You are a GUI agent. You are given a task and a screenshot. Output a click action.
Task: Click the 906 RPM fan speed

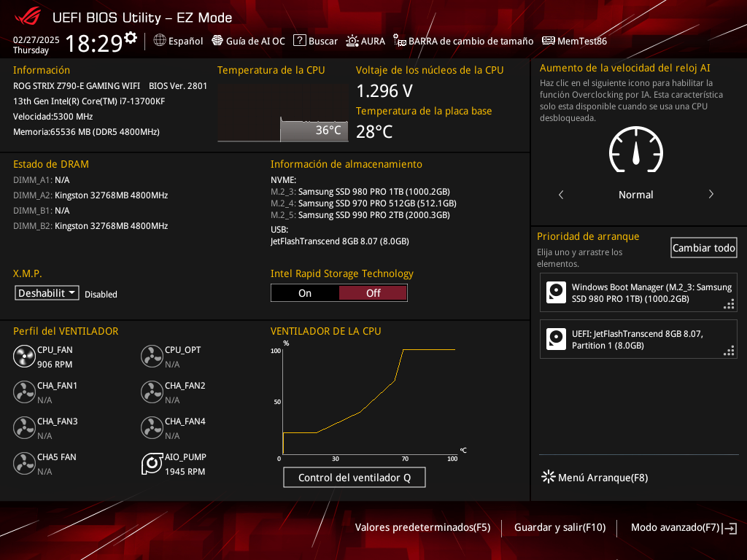pos(55,365)
